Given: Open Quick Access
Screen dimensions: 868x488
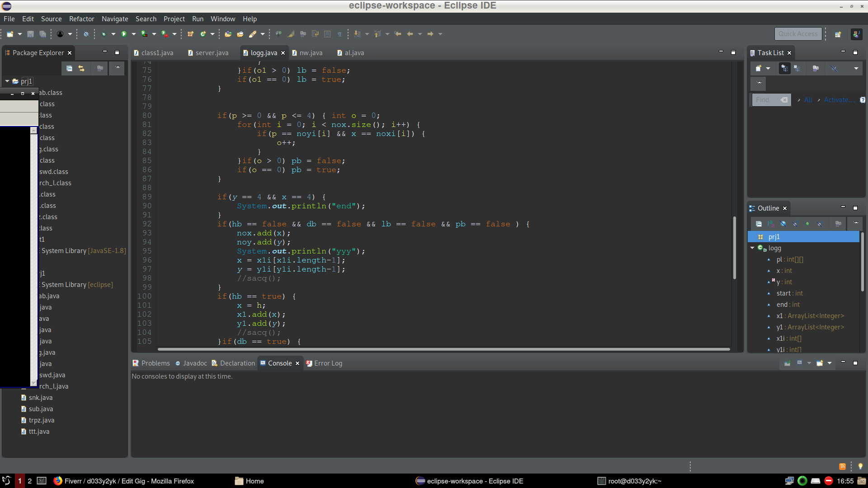Looking at the screenshot, I should [x=798, y=34].
